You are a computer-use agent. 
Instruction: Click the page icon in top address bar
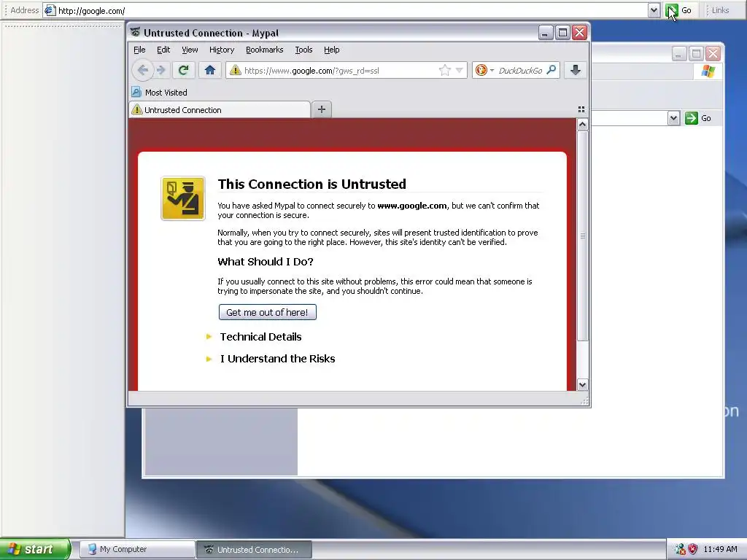tap(50, 10)
